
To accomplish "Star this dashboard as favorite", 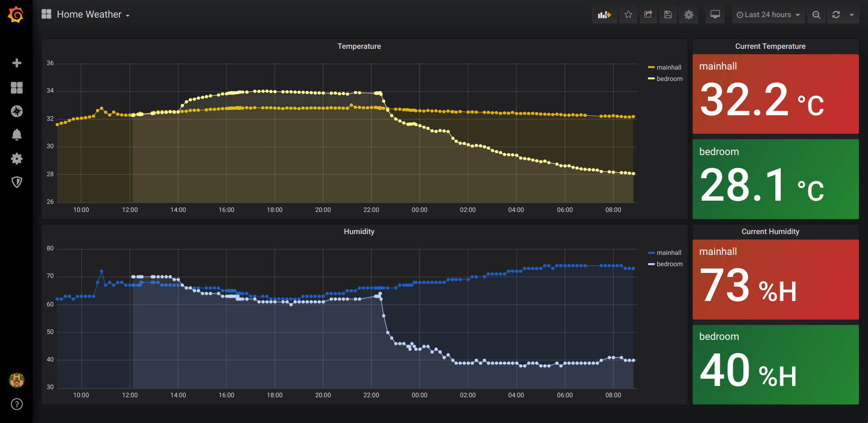I will tap(628, 15).
